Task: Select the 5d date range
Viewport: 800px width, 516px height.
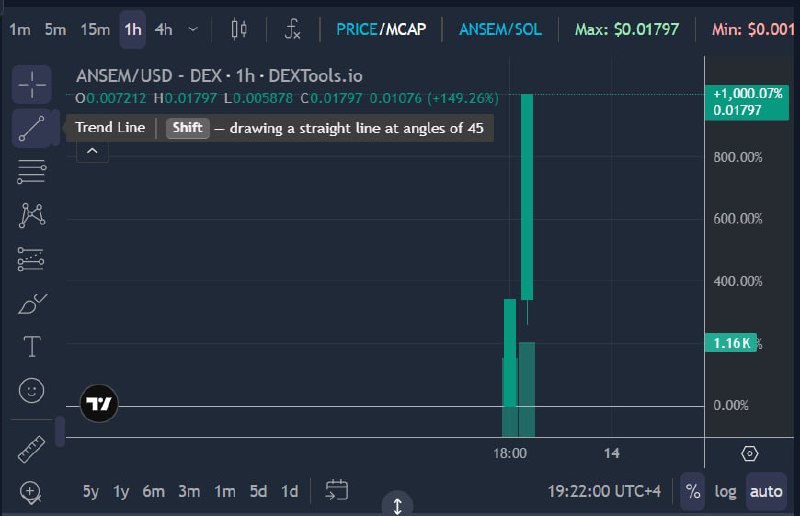Action: [258, 492]
